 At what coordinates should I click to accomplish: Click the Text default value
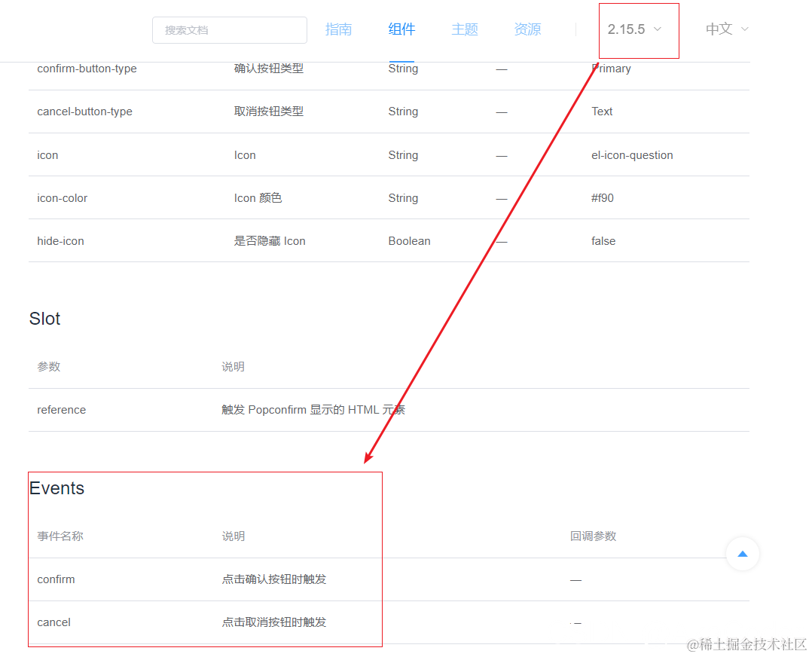602,112
